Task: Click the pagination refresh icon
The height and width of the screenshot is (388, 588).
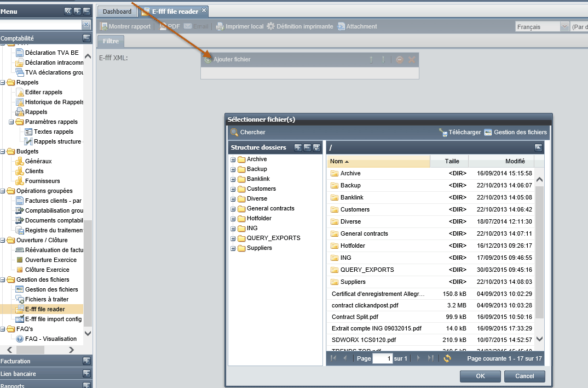Action: 447,358
